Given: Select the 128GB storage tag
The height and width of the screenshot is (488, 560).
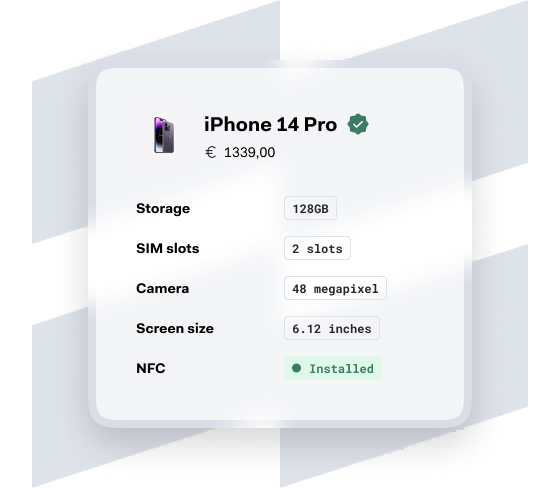Looking at the screenshot, I should click(310, 208).
